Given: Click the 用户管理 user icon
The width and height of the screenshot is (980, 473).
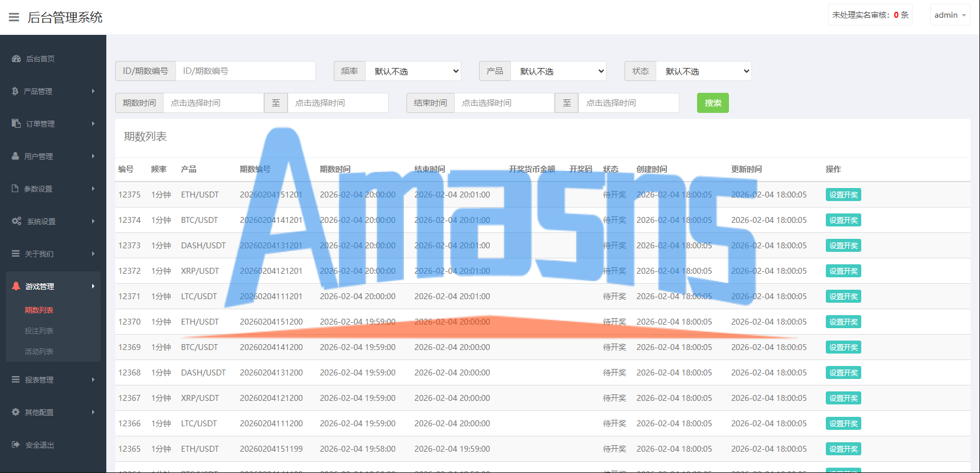Looking at the screenshot, I should (16, 156).
